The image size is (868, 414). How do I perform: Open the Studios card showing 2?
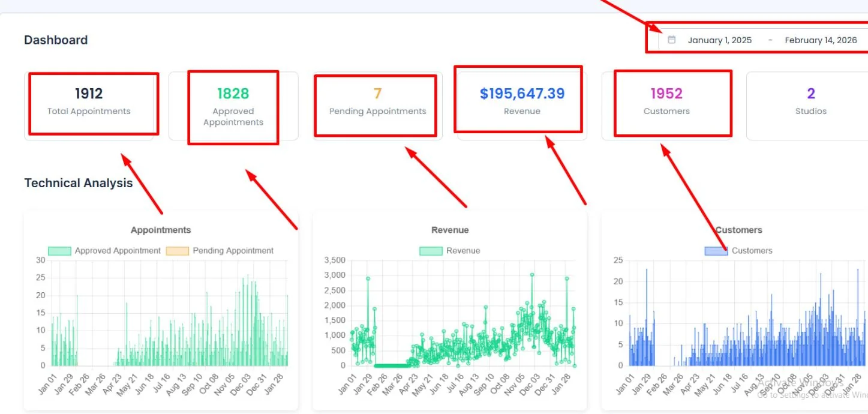pyautogui.click(x=807, y=106)
